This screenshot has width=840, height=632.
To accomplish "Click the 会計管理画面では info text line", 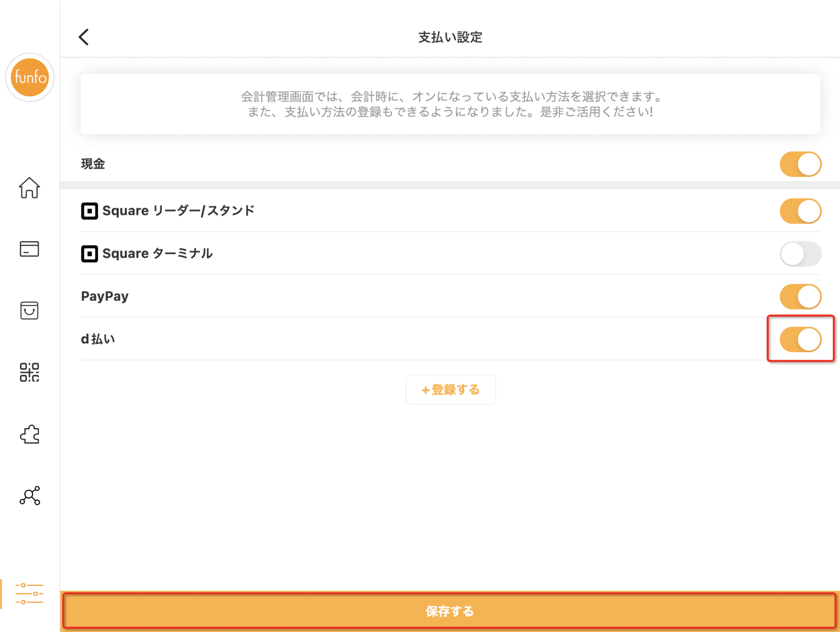I will [451, 97].
